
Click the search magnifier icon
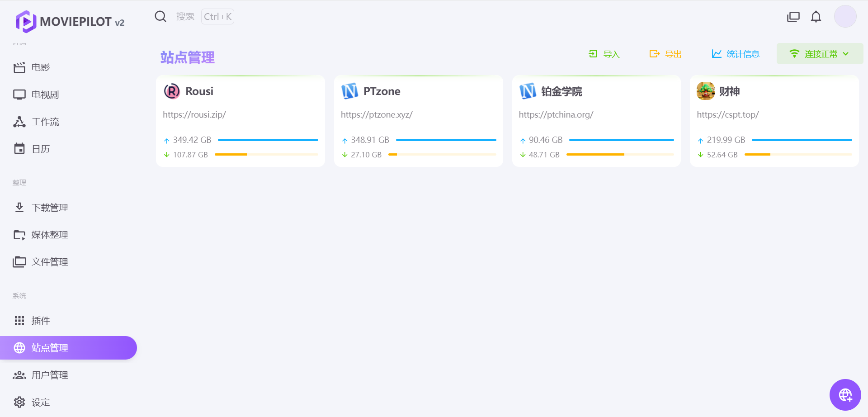160,17
